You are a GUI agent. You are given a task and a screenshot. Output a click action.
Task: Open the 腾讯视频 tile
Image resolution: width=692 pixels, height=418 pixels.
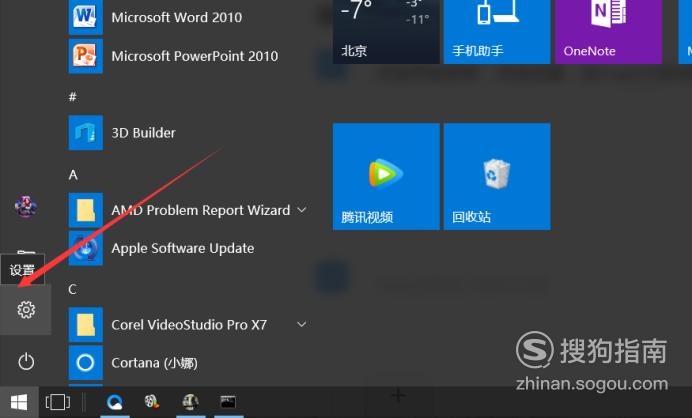click(x=386, y=177)
